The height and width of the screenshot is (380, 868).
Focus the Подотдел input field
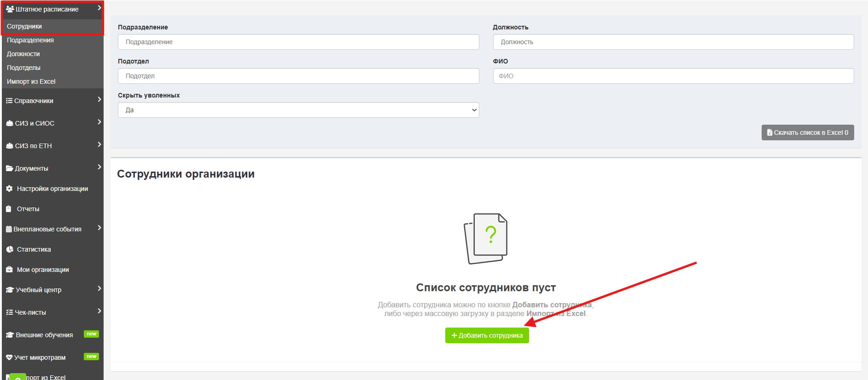[298, 76]
